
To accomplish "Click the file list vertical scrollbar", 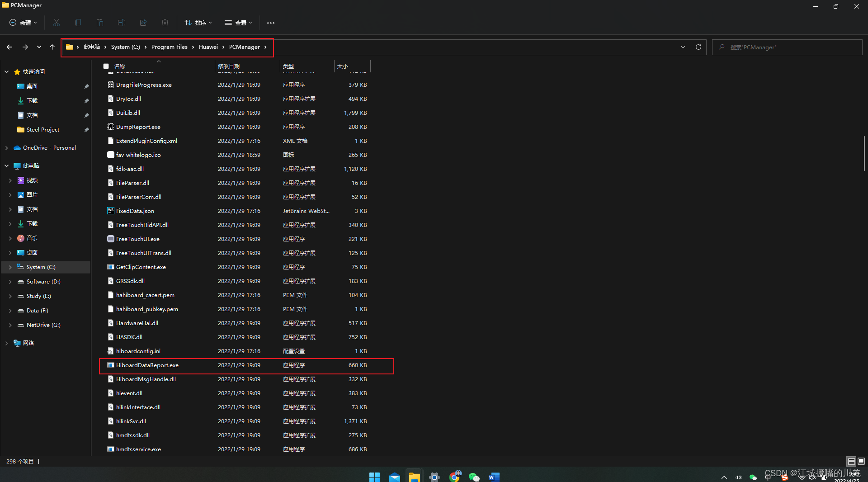I will coord(864,154).
